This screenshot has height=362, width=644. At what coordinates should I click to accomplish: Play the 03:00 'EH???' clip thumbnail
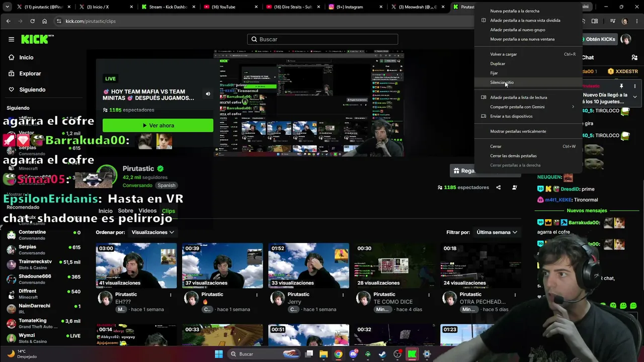tap(136, 265)
